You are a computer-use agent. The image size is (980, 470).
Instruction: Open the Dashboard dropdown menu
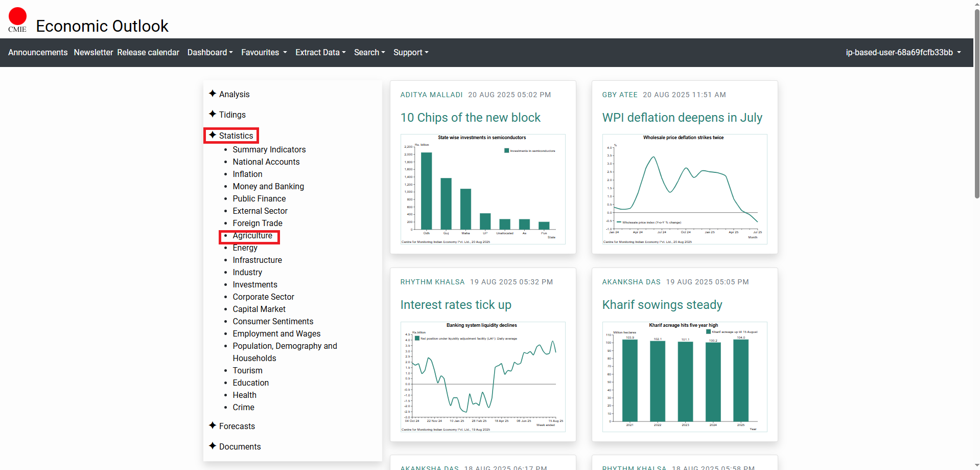click(209, 53)
